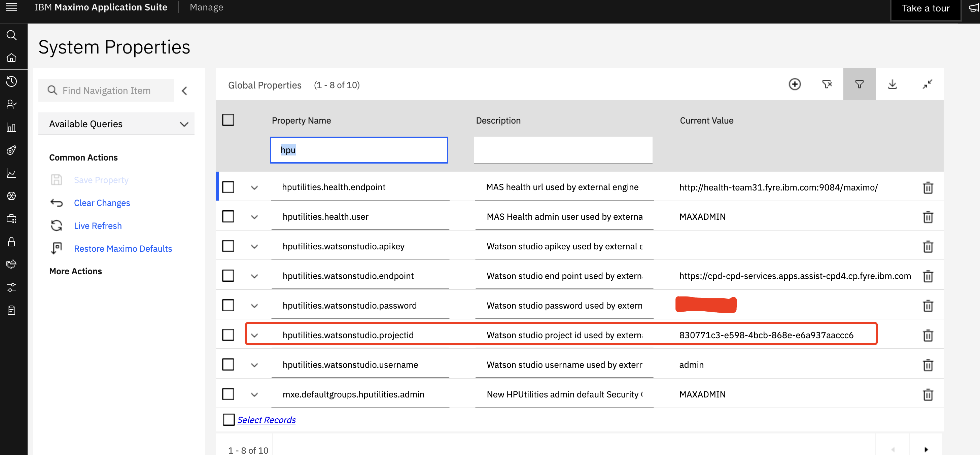
Task: Check the hputilities.watsonstudio.username row checkbox
Action: coord(228,364)
